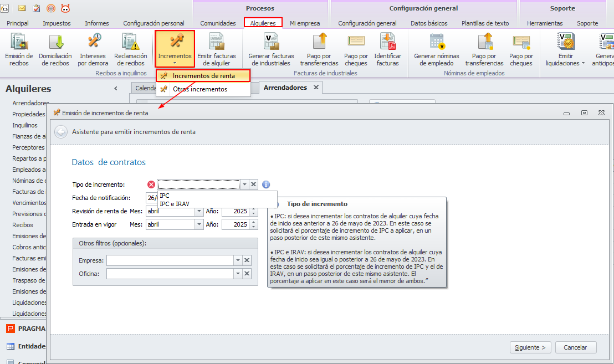Open Inquilinos in the sidebar
This screenshot has height=364, width=614.
pyautogui.click(x=25, y=125)
